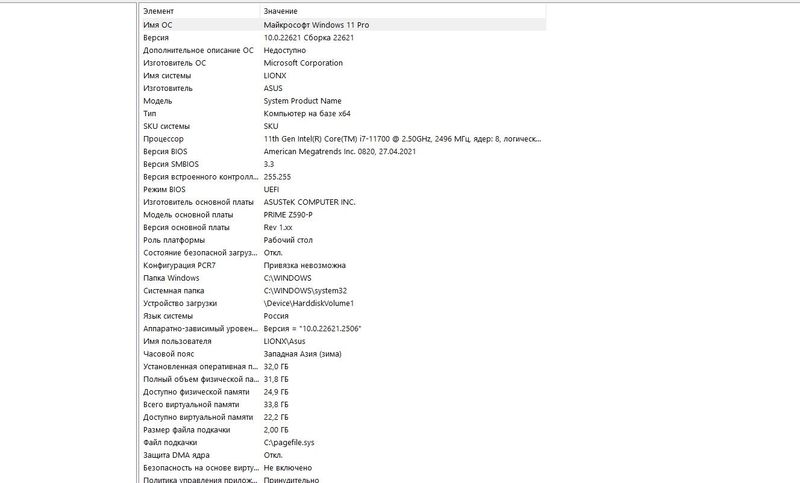Image resolution: width=800 pixels, height=483 pixels.
Task: Select the "Имя системы" row label
Action: [x=167, y=75]
